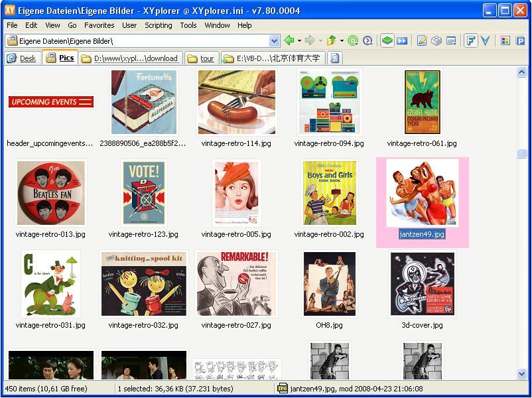Select the Boys and Girls Cook Book thumbnail
532x398 pixels.
[330, 193]
